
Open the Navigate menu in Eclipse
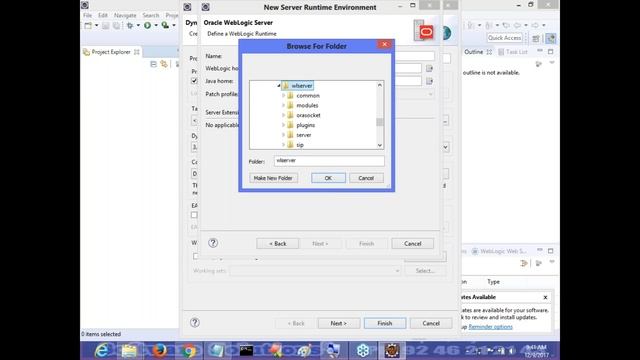[125, 15]
